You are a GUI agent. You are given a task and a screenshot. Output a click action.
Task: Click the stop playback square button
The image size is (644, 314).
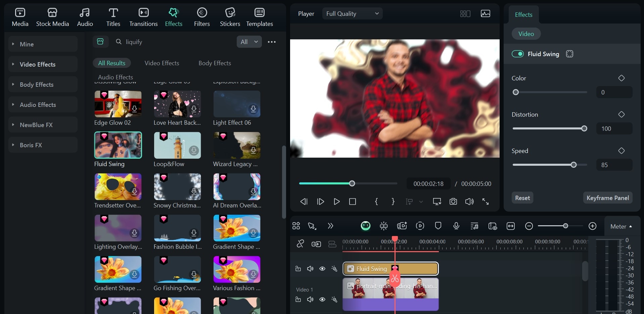(352, 201)
